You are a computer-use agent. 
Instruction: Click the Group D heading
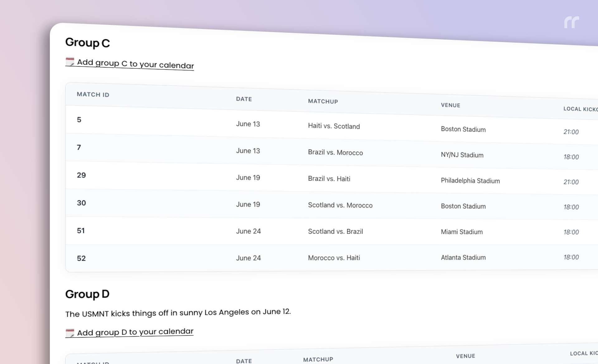pyautogui.click(x=87, y=294)
